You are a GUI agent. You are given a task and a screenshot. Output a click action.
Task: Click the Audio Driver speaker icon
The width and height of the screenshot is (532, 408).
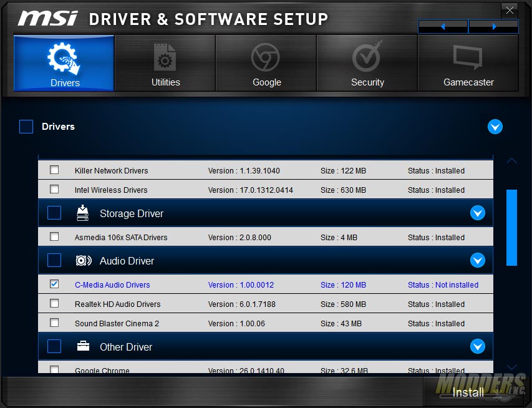[84, 260]
